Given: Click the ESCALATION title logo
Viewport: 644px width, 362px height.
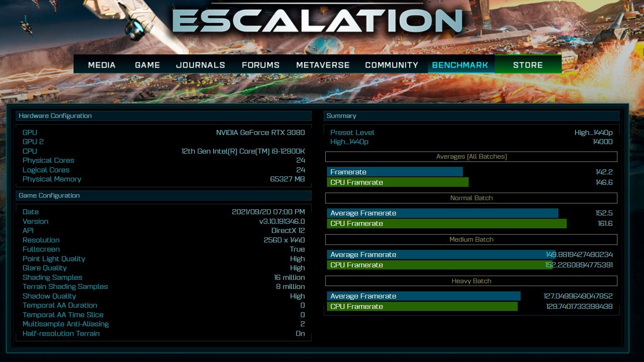Looking at the screenshot, I should tap(317, 20).
